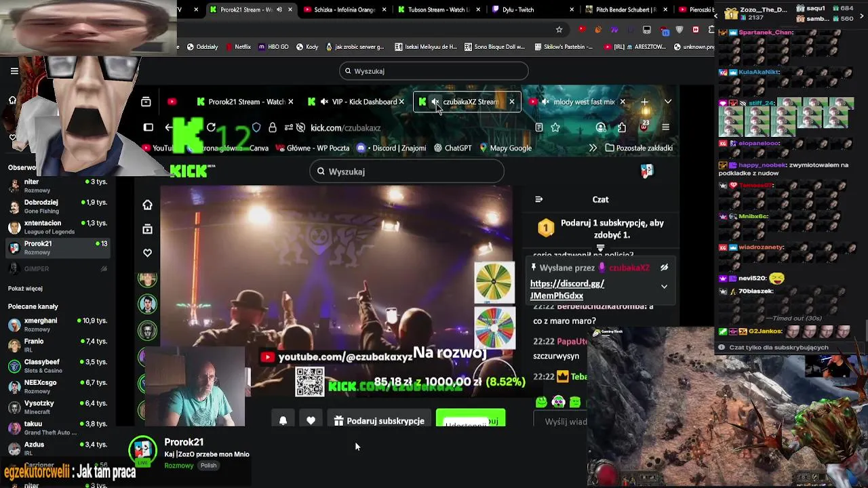868x488 pixels.
Task: Unmute the mlody west fast mix tab
Action: (x=546, y=102)
